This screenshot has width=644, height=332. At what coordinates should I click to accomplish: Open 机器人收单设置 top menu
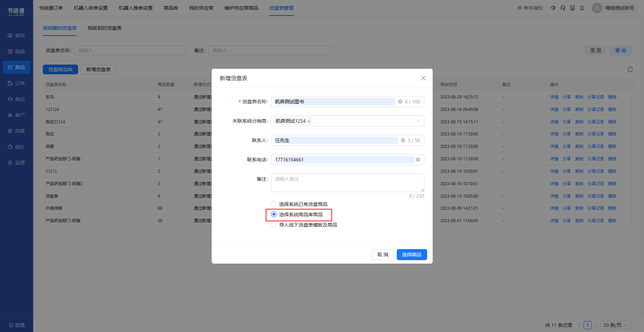pos(91,8)
